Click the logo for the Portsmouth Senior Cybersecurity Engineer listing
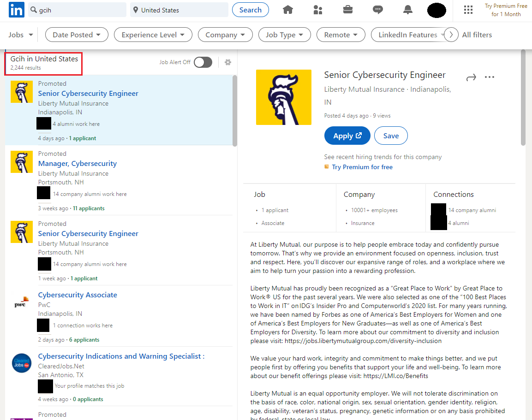 point(22,232)
